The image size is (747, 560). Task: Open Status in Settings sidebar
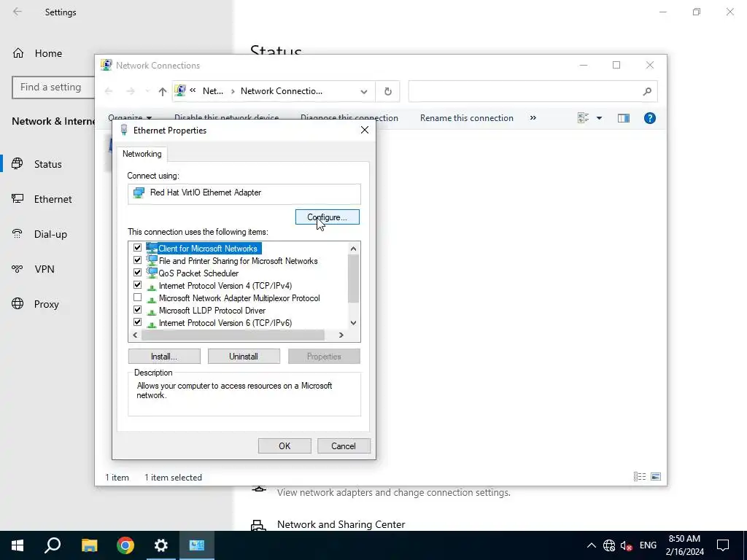pos(47,164)
